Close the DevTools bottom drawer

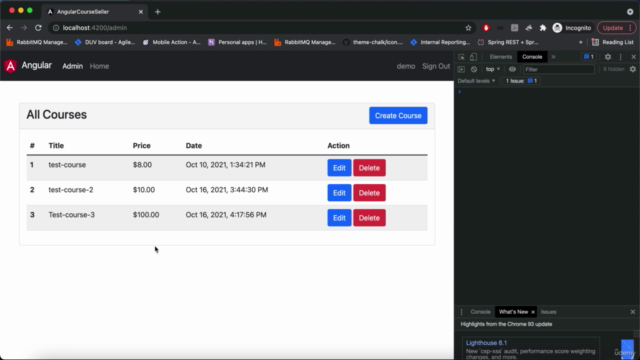pos(633,312)
